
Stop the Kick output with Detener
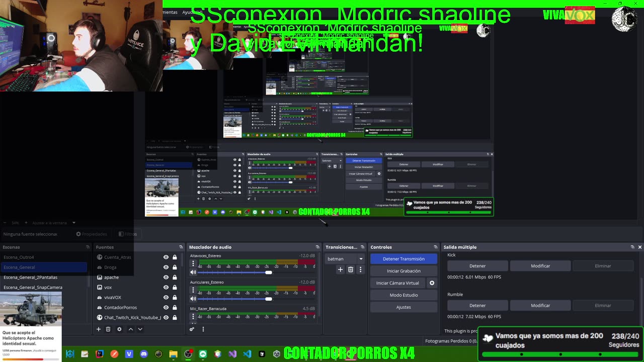click(x=477, y=266)
